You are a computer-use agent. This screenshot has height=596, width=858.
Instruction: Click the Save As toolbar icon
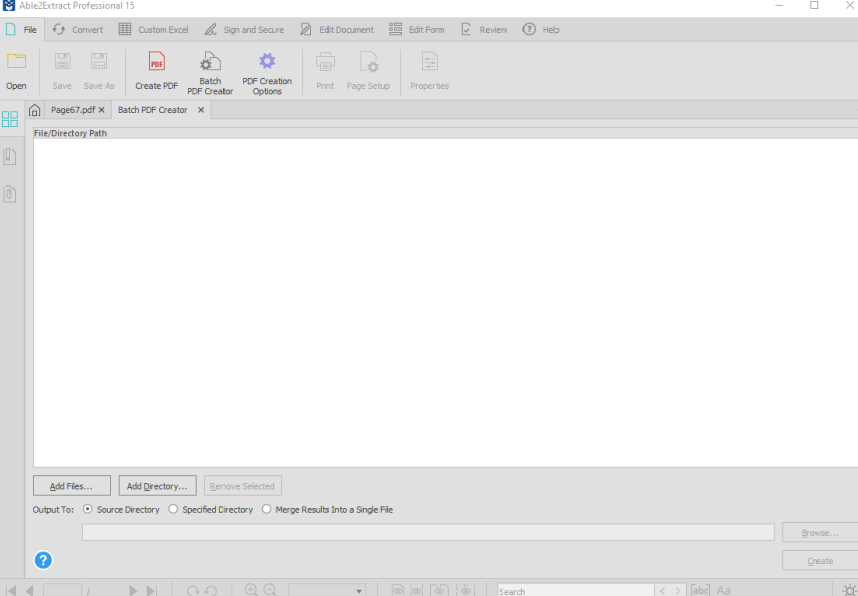tap(99, 71)
